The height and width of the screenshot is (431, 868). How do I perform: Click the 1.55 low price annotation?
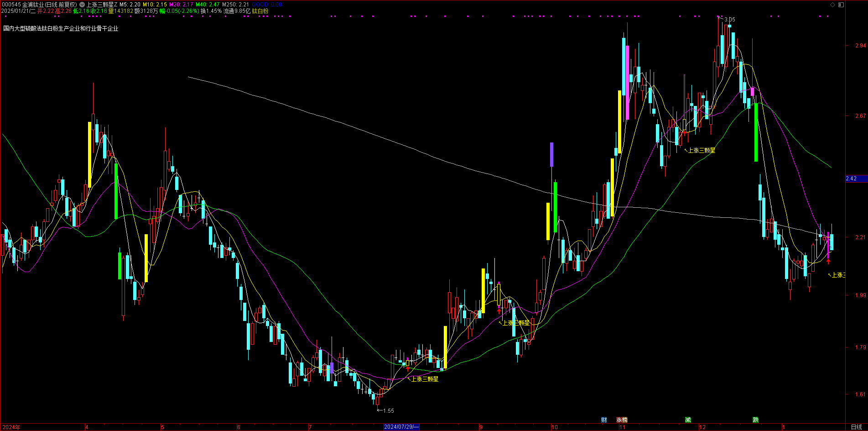coord(389,411)
